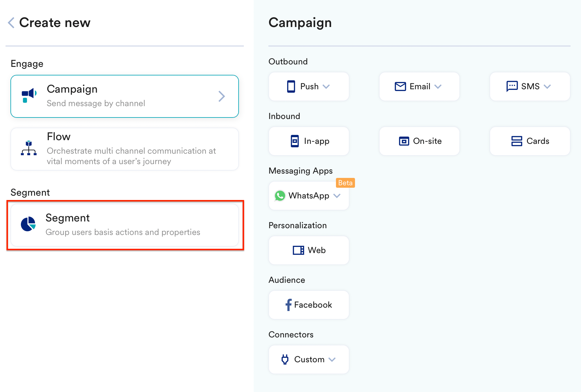
Task: Select the Flow menu card
Action: [125, 149]
